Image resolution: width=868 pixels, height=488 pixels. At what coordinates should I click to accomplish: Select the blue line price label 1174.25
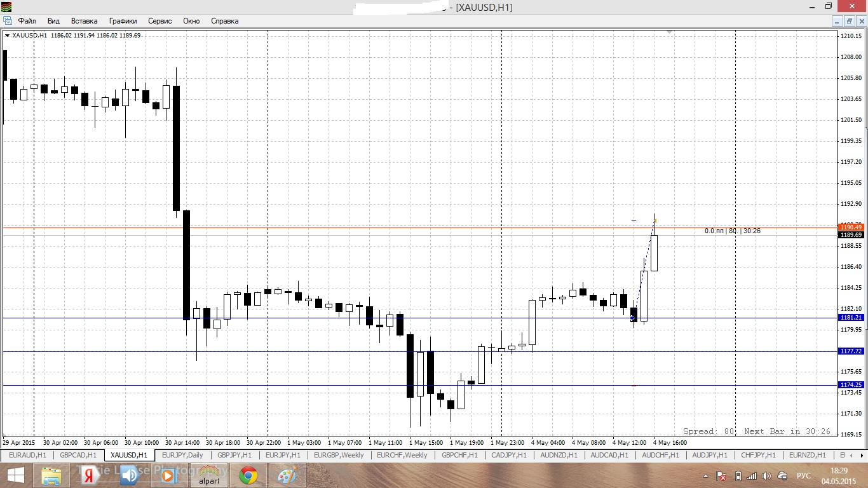pyautogui.click(x=851, y=385)
